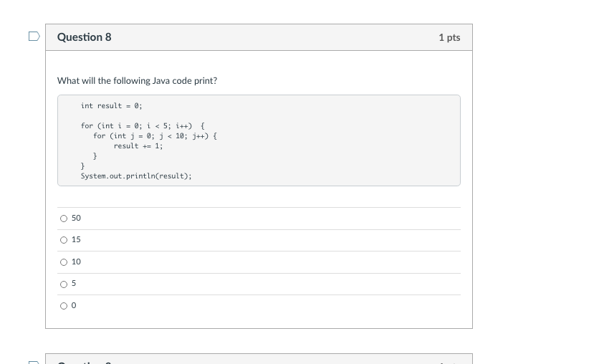599x364 pixels.
Task: Pick the radio button for answer 10
Action: 64,262
